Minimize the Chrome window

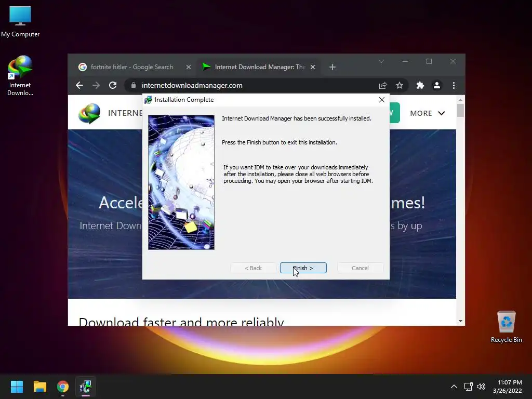405,61
